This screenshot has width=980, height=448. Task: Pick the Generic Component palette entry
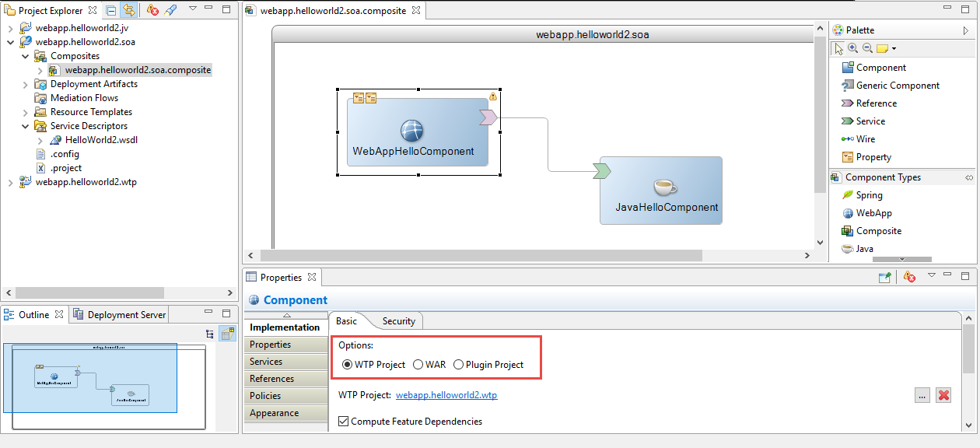click(891, 86)
